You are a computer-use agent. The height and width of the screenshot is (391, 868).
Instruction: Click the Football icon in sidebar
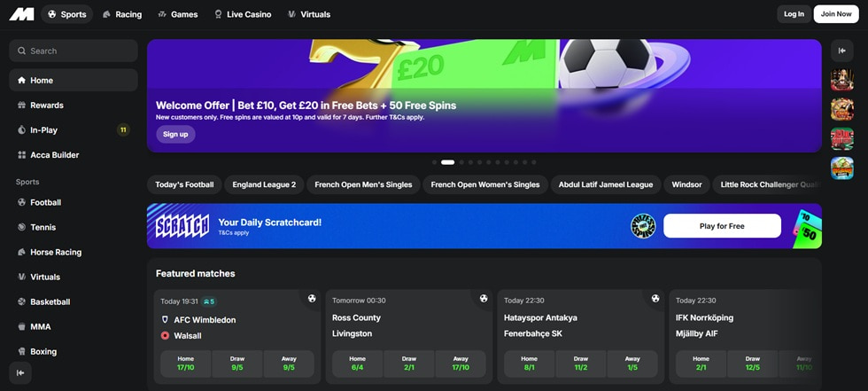(21, 202)
